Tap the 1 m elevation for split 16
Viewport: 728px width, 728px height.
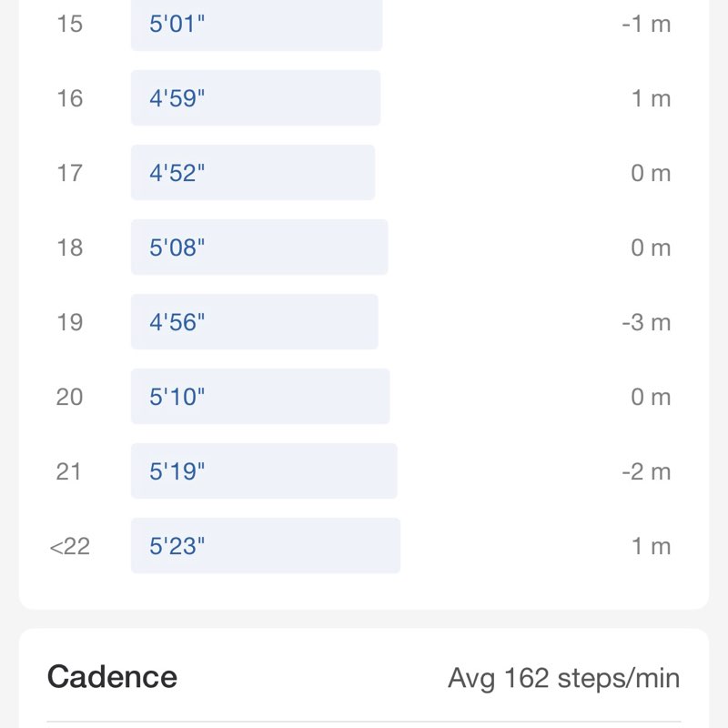pos(651,98)
